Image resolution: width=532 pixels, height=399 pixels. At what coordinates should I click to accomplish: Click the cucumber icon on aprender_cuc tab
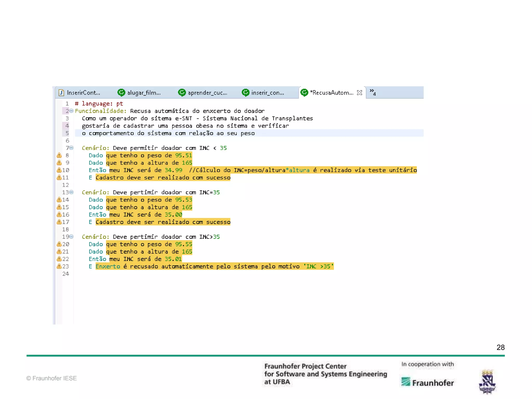182,92
